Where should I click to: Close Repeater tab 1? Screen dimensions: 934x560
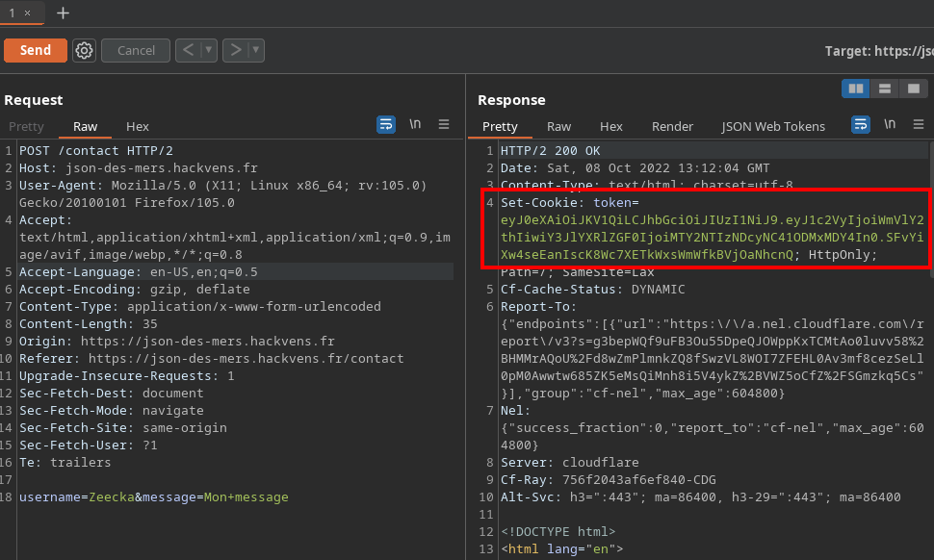tap(27, 13)
